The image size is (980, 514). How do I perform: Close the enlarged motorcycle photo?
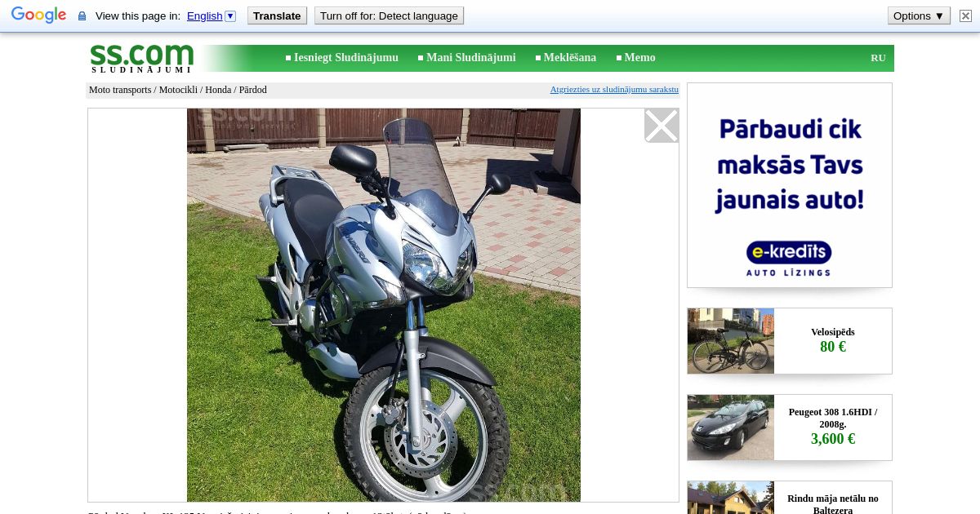pyautogui.click(x=661, y=126)
